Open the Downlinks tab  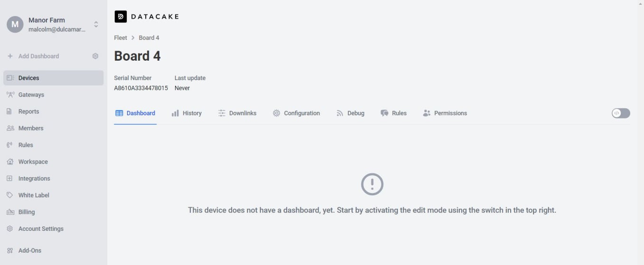[x=237, y=113]
